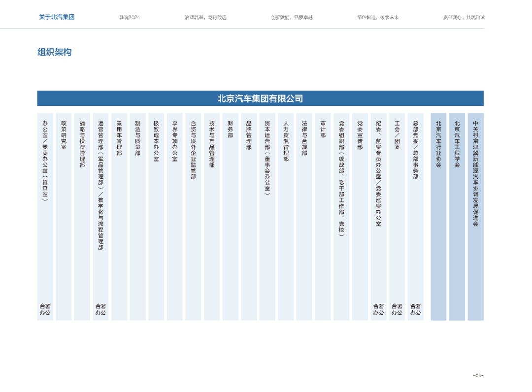Select 纪委、监察专员办公室/党委巡察办公室 column
Image resolution: width=532 pixels, height=392 pixels.
(x=379, y=217)
